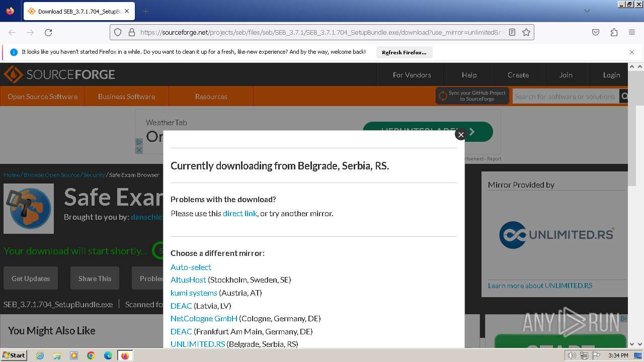Click Login in the header
The image size is (644, 362).
pyautogui.click(x=611, y=75)
